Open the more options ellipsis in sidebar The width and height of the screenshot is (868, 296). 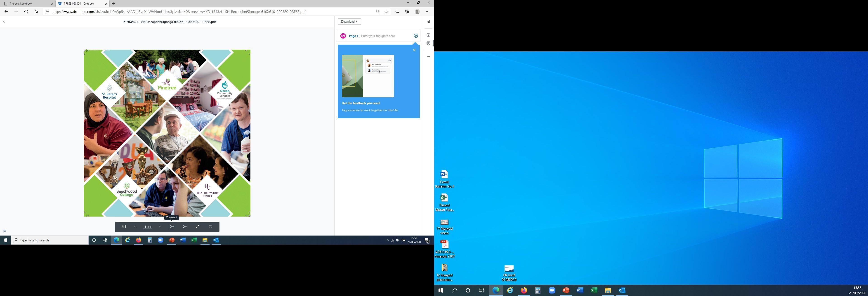428,57
